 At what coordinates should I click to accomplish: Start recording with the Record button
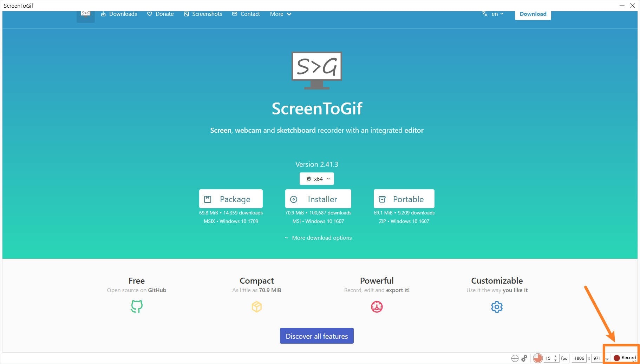click(625, 358)
